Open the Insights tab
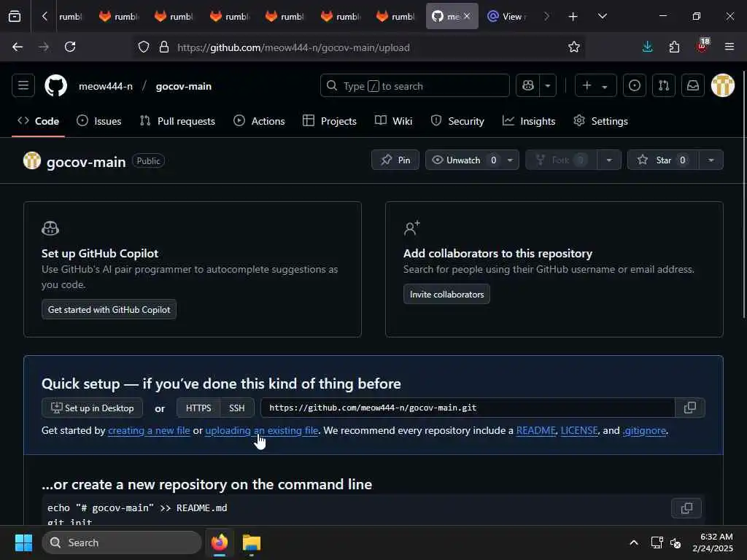The width and height of the screenshot is (747, 560). click(x=529, y=121)
